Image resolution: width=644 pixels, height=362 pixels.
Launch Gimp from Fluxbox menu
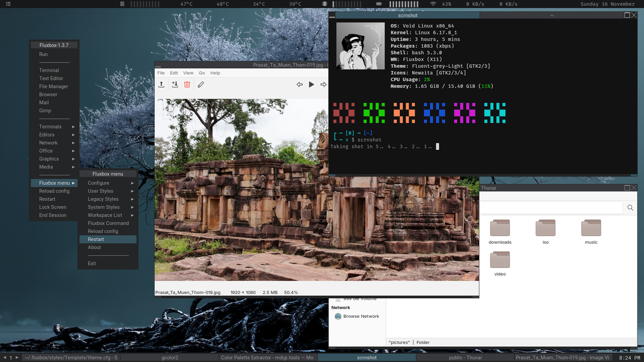tap(54, 111)
